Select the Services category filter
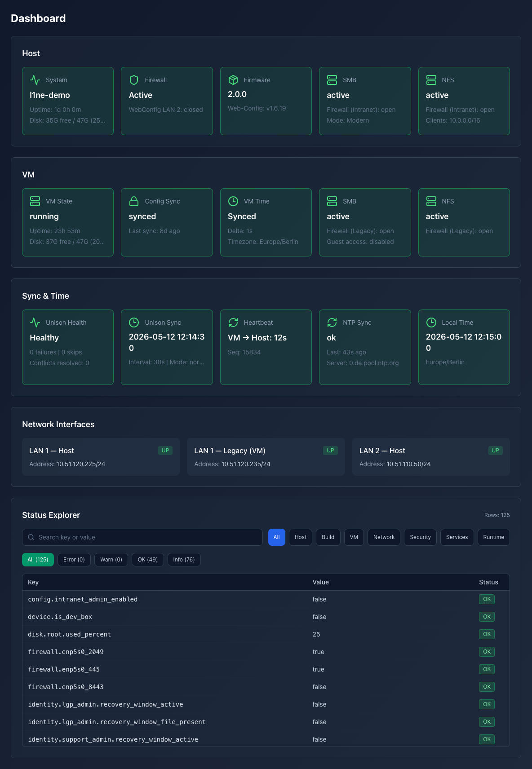 (x=457, y=537)
